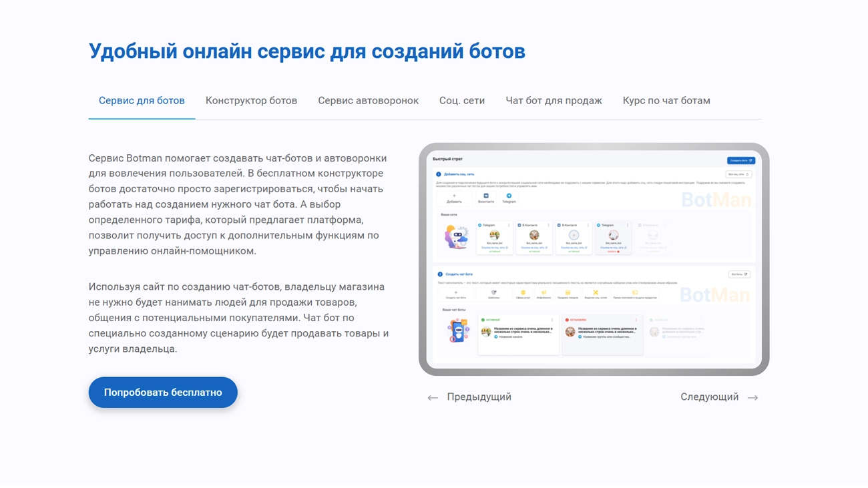Open the Сервис автоворонок tab
The width and height of the screenshot is (868, 488).
(368, 101)
